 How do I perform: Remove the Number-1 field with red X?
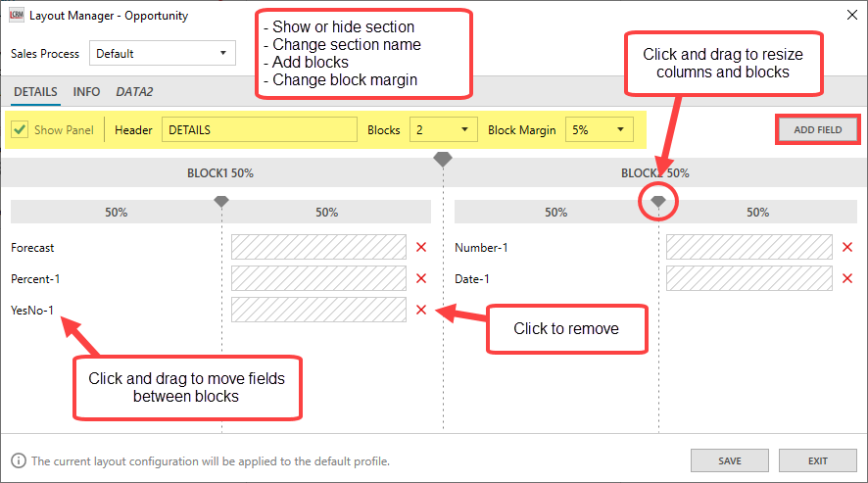pyautogui.click(x=848, y=248)
